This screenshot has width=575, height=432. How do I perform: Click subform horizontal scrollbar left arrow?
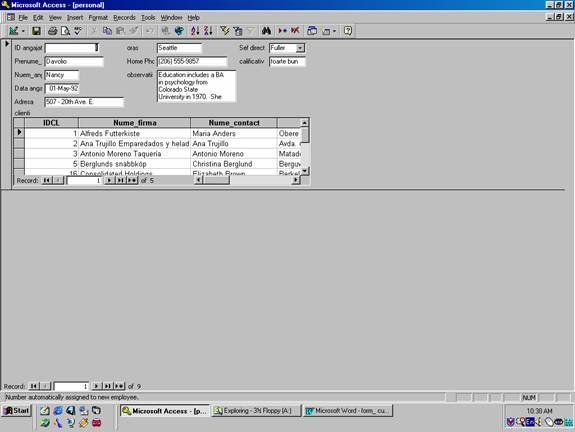(x=198, y=180)
